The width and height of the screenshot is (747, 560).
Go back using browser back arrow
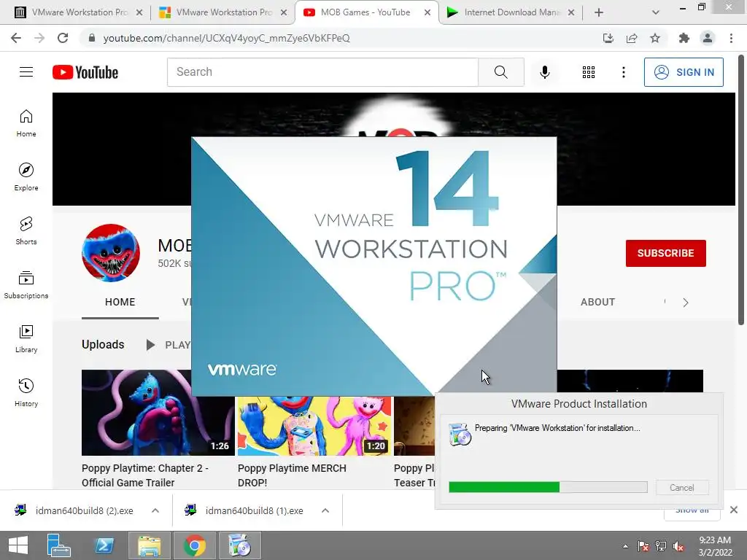[x=16, y=38]
